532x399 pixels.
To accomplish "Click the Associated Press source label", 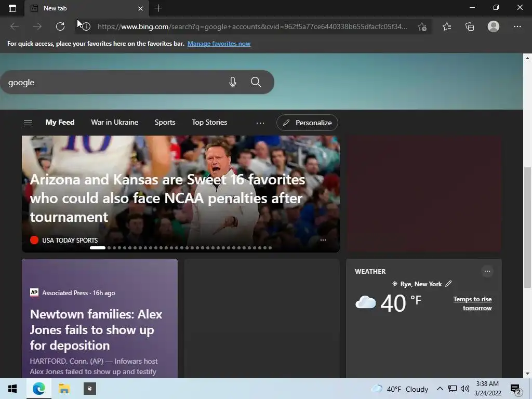I will pyautogui.click(x=65, y=293).
